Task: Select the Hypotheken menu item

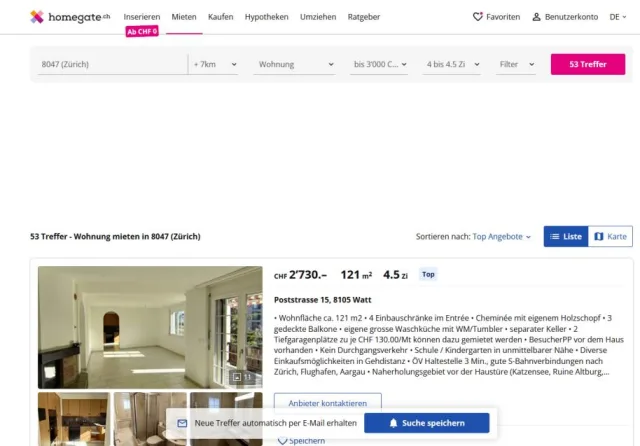Action: tap(267, 17)
